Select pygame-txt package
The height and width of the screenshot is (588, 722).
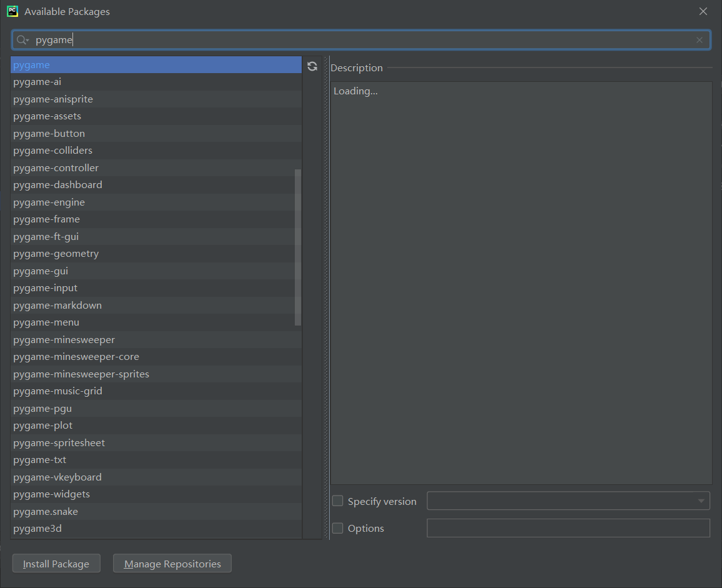click(x=156, y=460)
